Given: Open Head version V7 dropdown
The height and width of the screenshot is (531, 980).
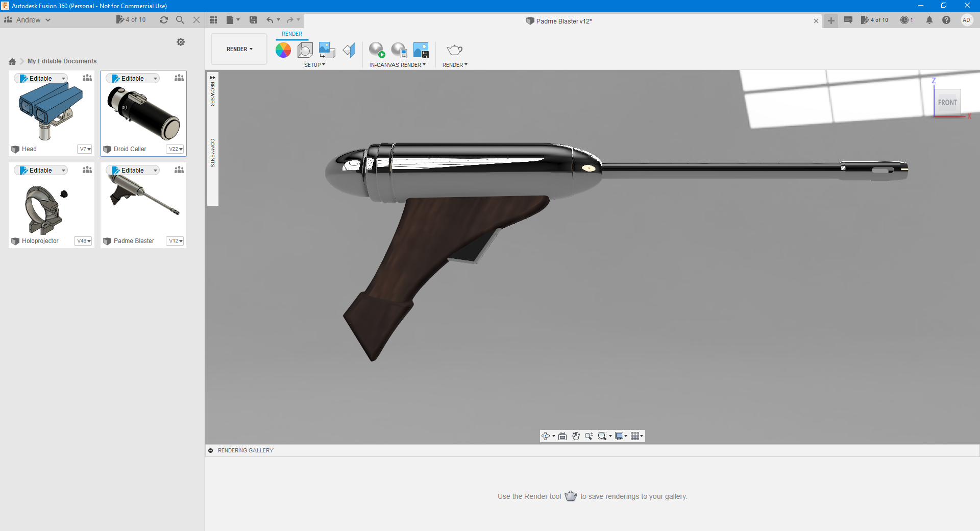Looking at the screenshot, I should 85,149.
